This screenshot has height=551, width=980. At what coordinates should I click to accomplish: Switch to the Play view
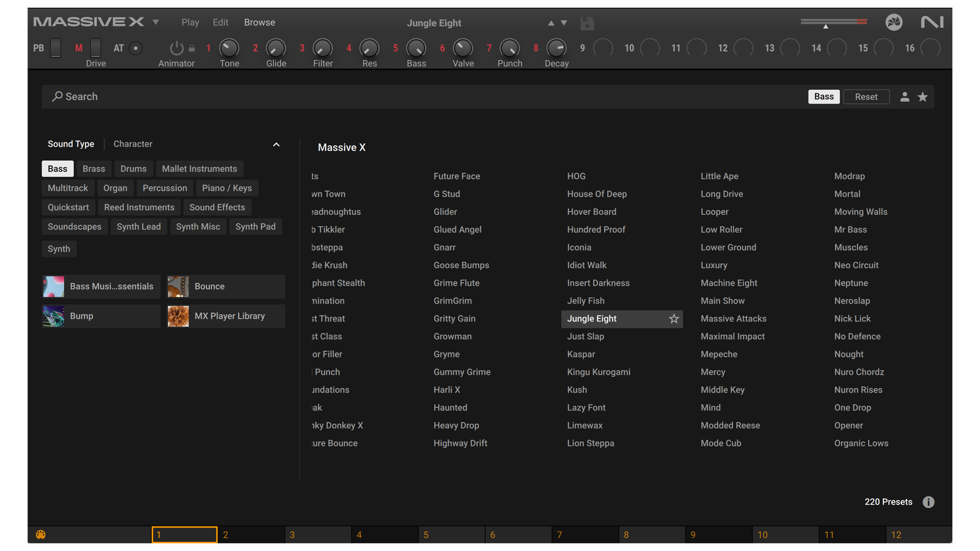pyautogui.click(x=190, y=22)
